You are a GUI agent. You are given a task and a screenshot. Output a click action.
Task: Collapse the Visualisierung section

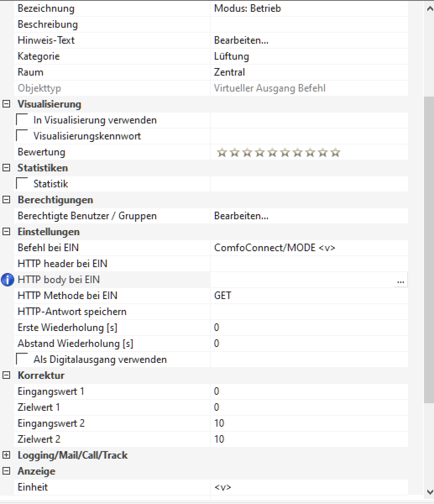click(x=6, y=104)
